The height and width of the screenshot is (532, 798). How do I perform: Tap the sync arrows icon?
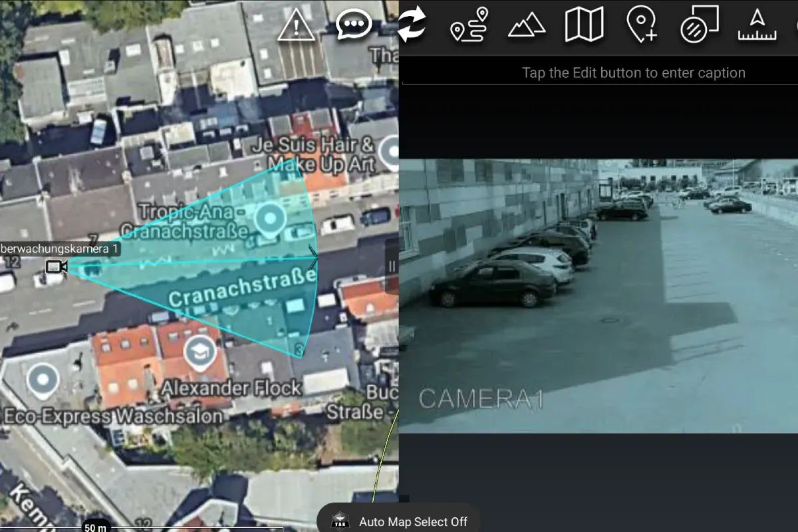point(412,25)
